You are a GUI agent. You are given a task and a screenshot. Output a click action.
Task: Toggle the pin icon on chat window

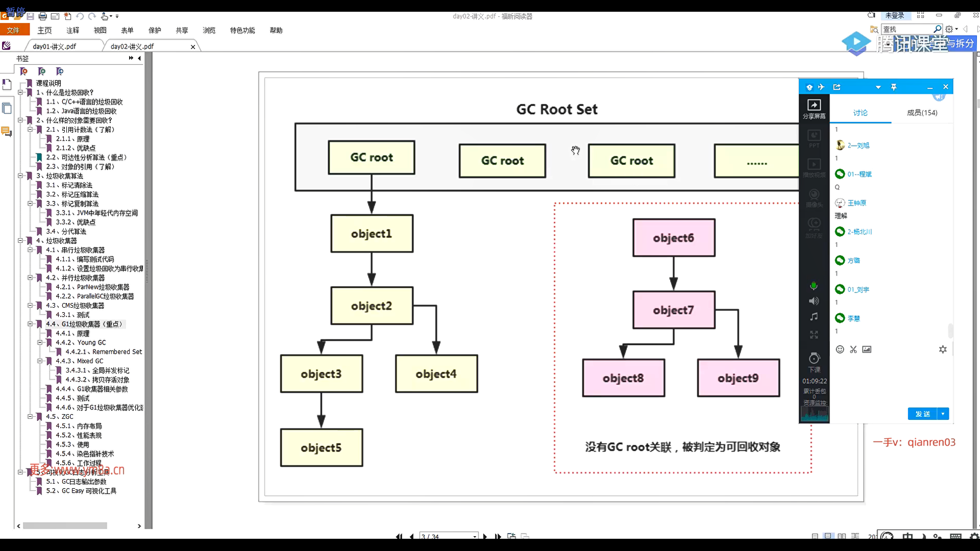[x=894, y=87]
